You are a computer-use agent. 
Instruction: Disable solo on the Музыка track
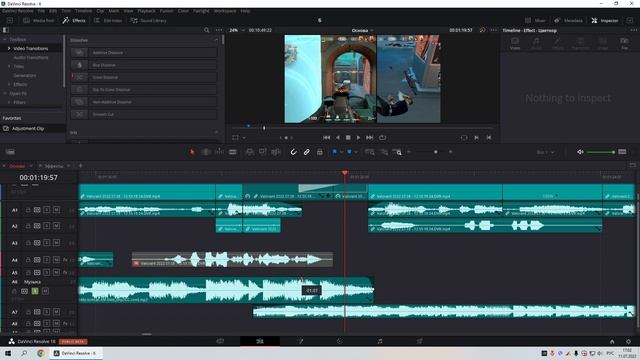[35, 291]
